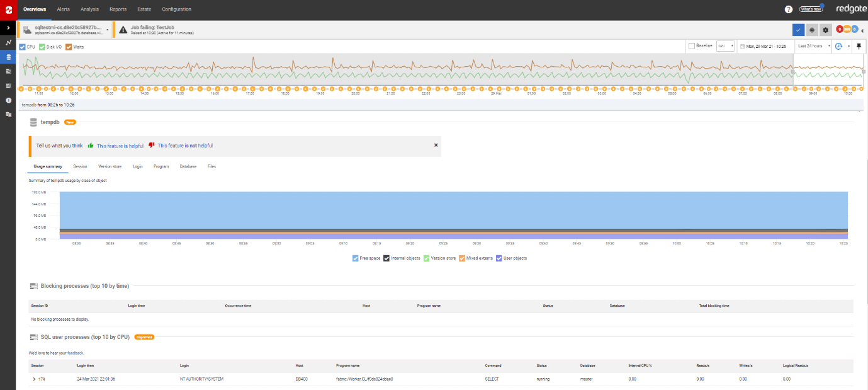Click the crosshair target icon near top right

pyautogui.click(x=811, y=30)
